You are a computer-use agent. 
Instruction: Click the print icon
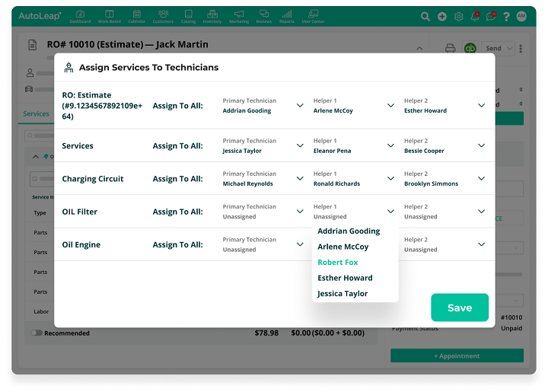click(x=451, y=48)
